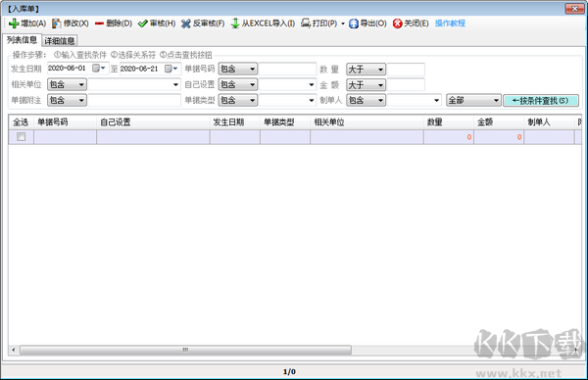Click the 反审核(F) un-approve icon

[x=186, y=24]
